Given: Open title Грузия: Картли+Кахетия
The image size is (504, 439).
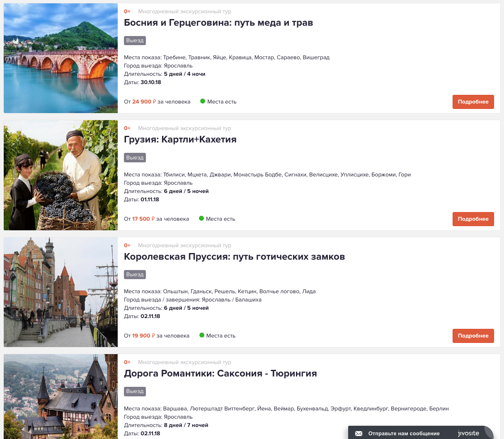Looking at the screenshot, I should (x=180, y=140).
